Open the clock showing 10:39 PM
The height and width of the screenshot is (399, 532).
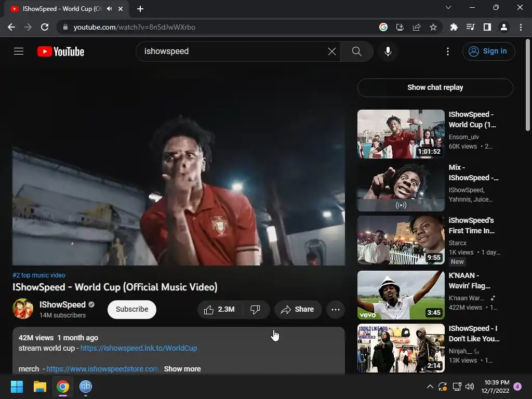(495, 387)
